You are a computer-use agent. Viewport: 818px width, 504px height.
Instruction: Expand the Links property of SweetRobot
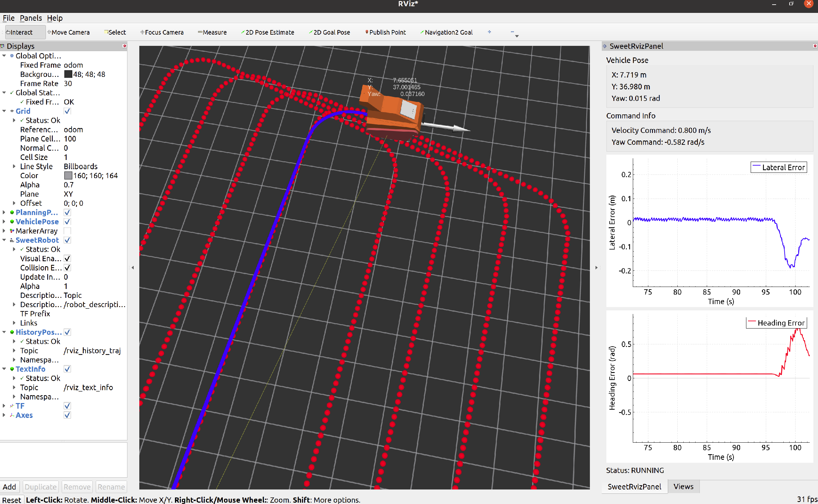click(x=14, y=323)
